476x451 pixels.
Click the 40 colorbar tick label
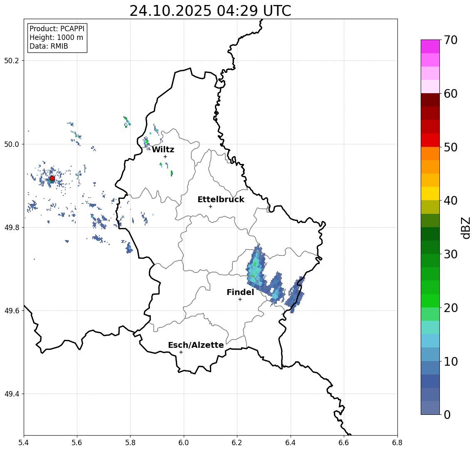[x=451, y=201]
